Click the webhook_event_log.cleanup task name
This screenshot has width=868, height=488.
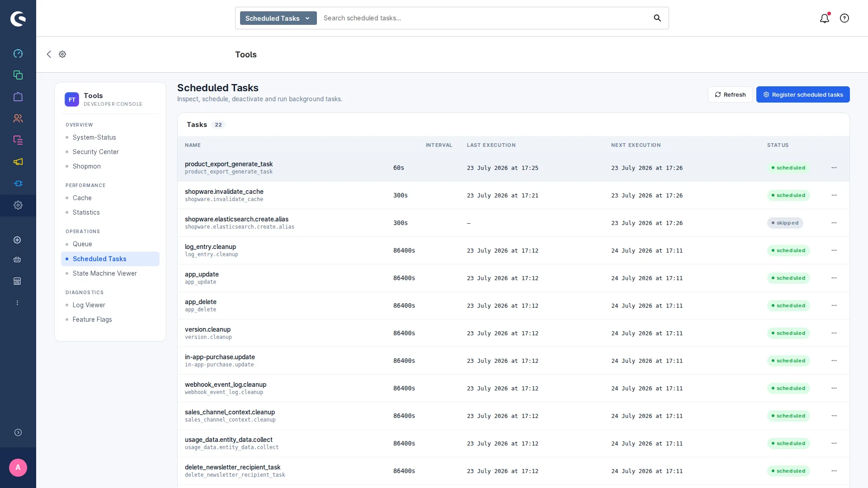[225, 385]
